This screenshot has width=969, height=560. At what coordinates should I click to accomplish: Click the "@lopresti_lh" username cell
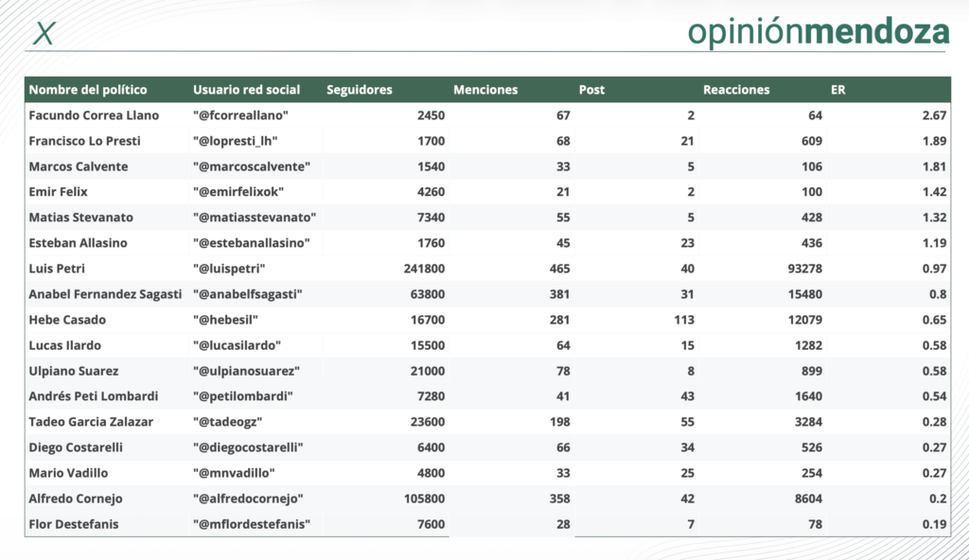[235, 141]
